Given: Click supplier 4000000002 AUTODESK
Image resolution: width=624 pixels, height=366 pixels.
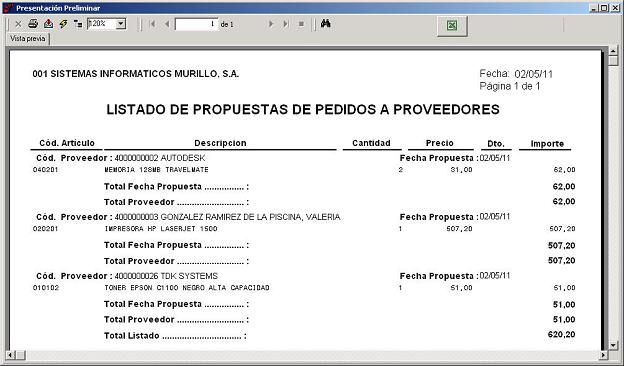Looking at the screenshot, I should pos(160,158).
